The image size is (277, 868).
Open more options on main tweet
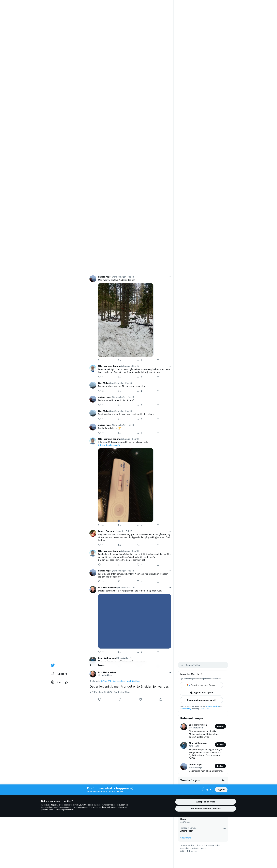(x=170, y=672)
